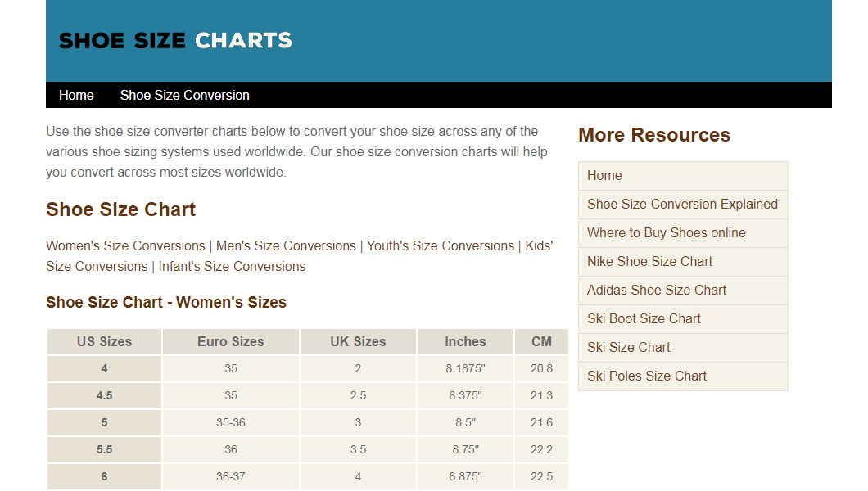Open the Ski Size Chart link
Viewport: 868px width, 491px height.
pos(628,347)
